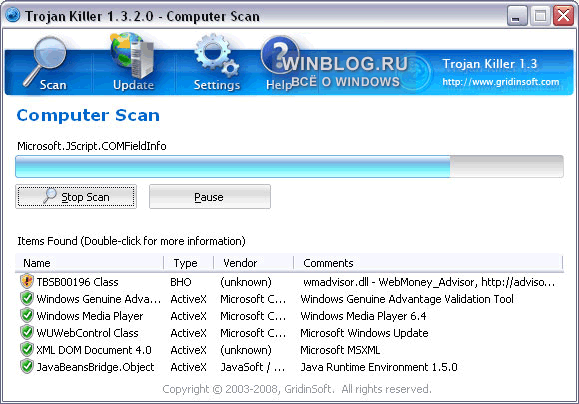The height and width of the screenshot is (404, 579).
Task: Select the JavaBeansBridge.Object row name
Action: [95, 367]
